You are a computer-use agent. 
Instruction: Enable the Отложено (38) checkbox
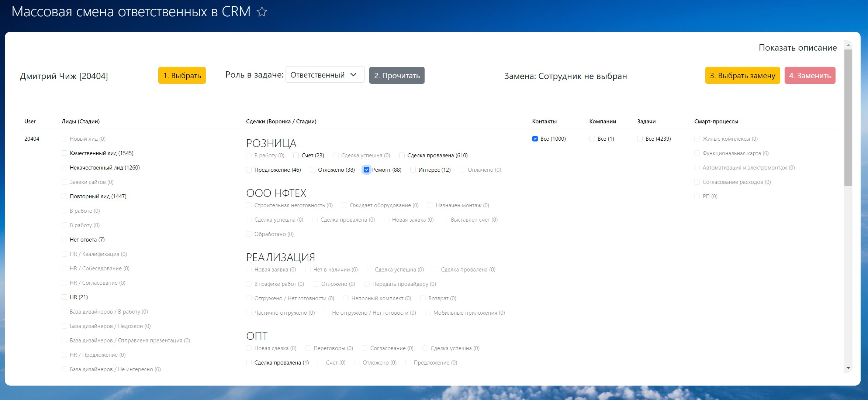pyautogui.click(x=313, y=170)
